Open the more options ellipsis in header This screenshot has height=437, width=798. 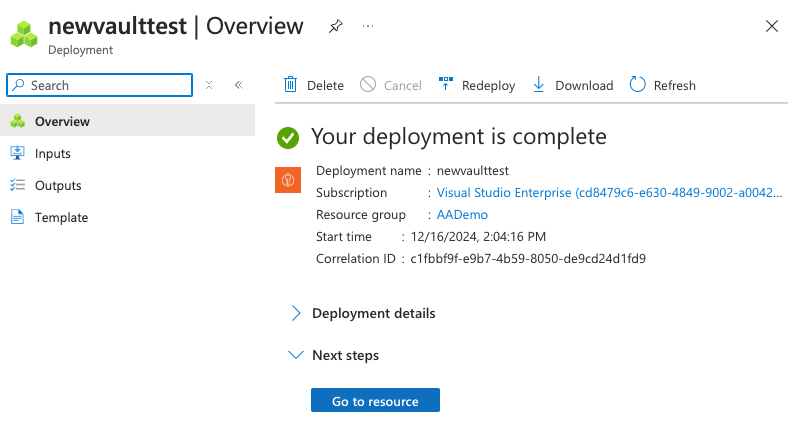[x=368, y=27]
